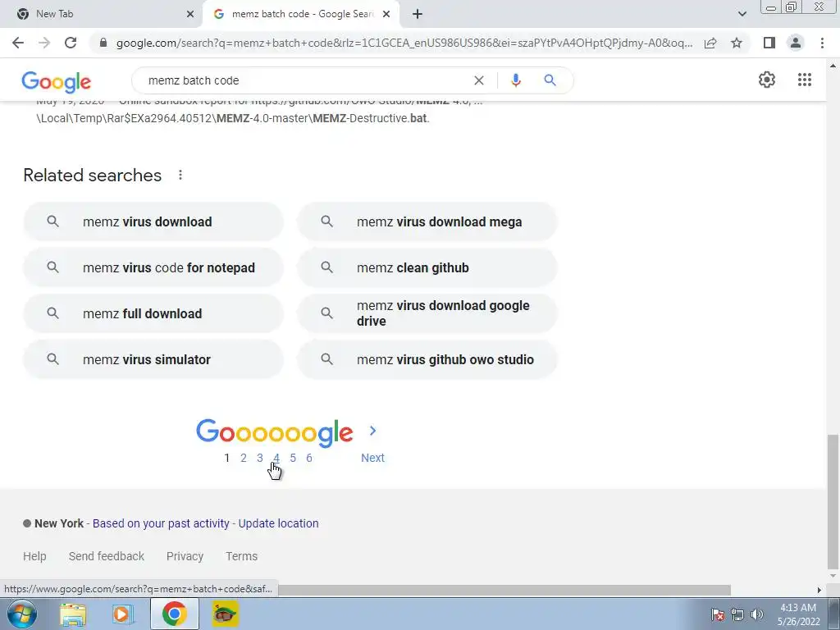
Task: Go to results page 2
Action: (243, 458)
